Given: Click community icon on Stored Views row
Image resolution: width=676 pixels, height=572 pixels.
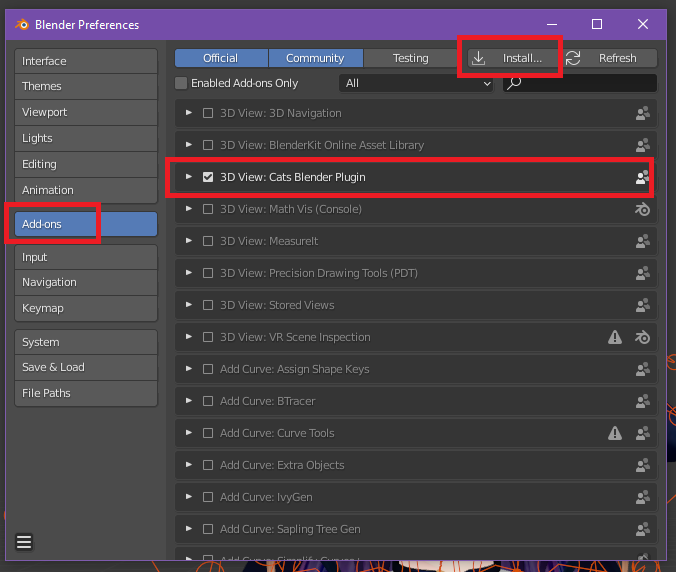Looking at the screenshot, I should tap(642, 305).
